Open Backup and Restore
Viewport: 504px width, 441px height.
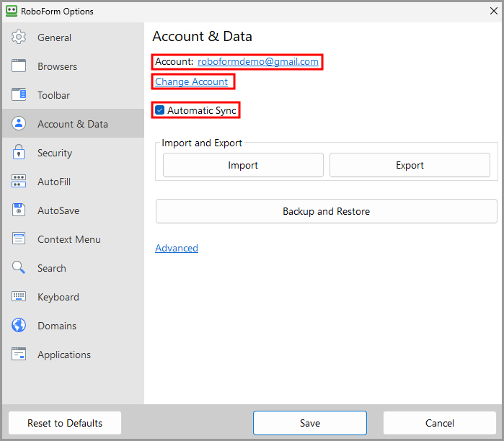point(326,211)
